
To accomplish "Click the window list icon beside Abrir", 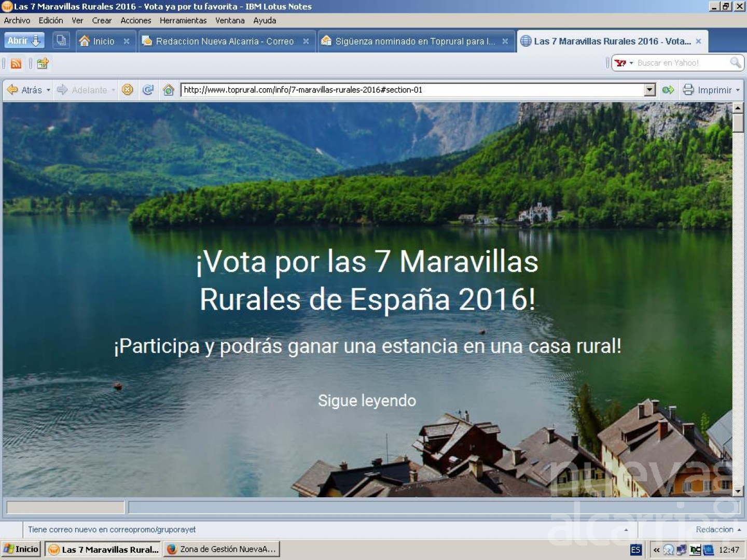I will coord(61,40).
